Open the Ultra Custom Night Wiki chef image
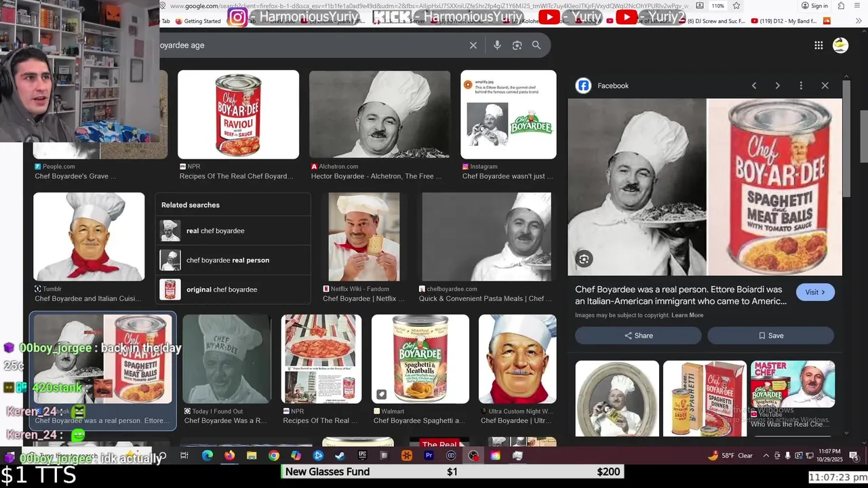The height and width of the screenshot is (488, 868). pyautogui.click(x=517, y=359)
